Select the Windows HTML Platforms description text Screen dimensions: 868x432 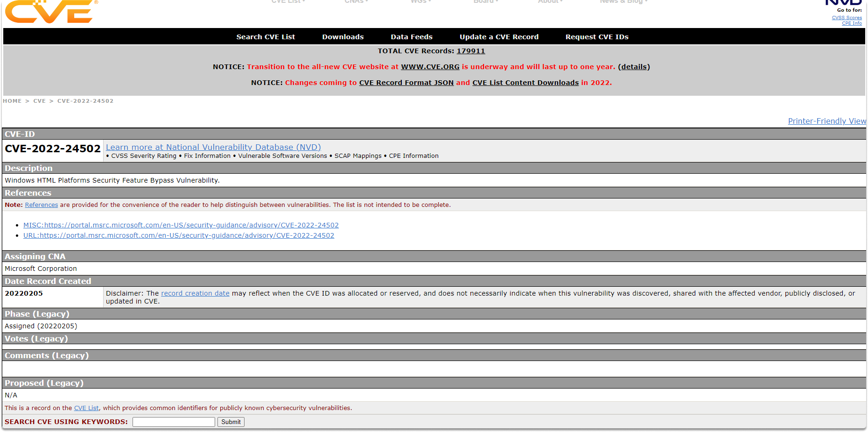[x=112, y=180]
